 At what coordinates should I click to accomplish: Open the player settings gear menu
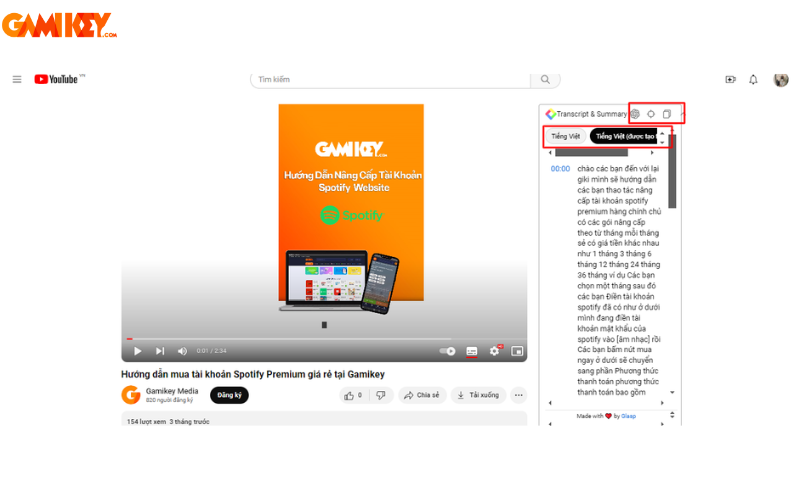(494, 351)
